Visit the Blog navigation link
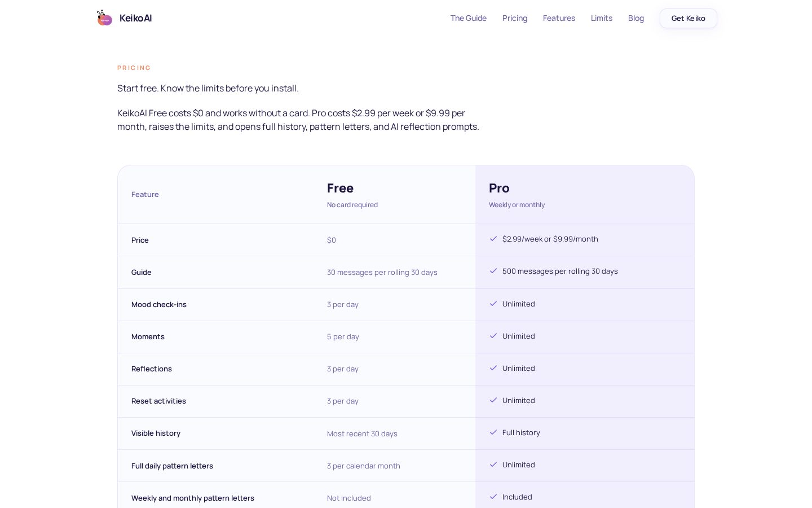 (x=636, y=18)
